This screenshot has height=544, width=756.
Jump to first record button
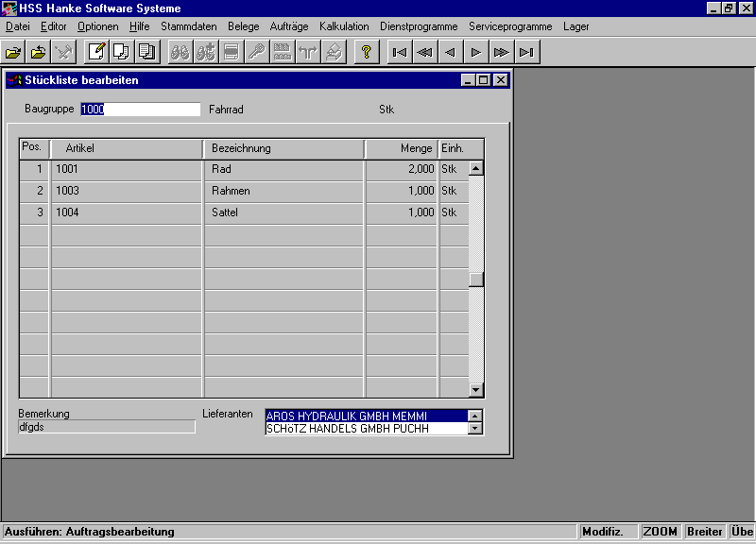(x=400, y=52)
